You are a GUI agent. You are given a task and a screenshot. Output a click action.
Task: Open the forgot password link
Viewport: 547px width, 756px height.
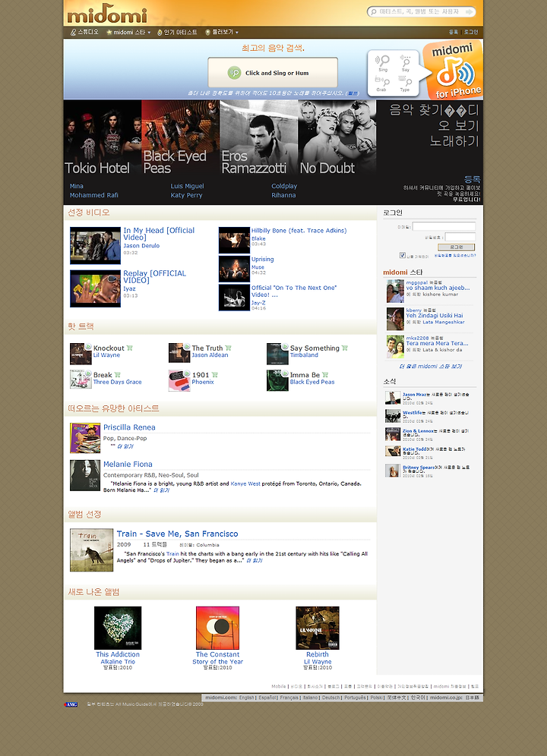pyautogui.click(x=455, y=256)
